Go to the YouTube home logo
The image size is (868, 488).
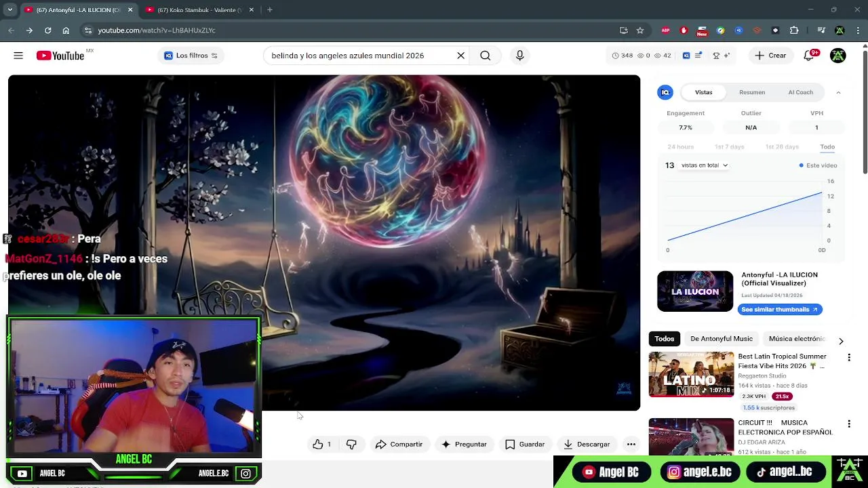tap(60, 56)
